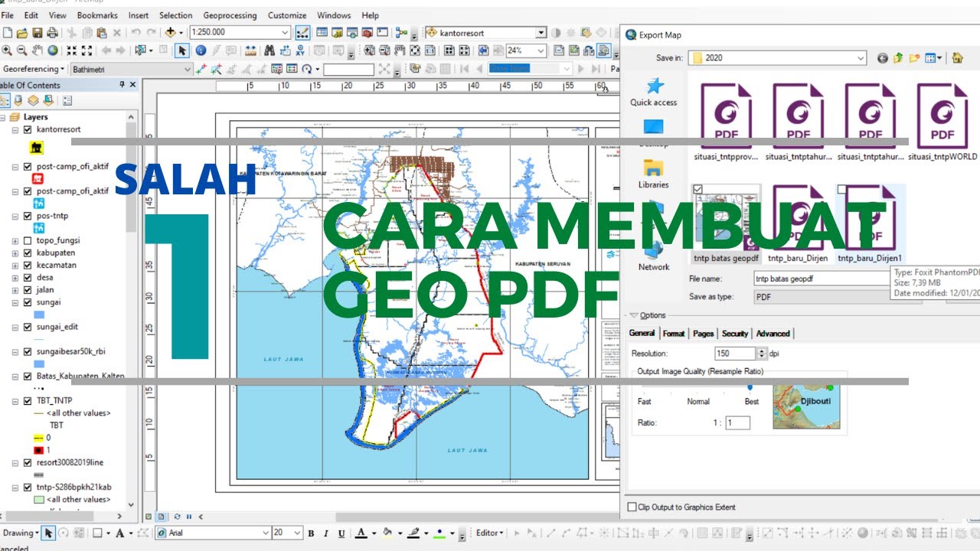Select the Measure ruler tool
Viewport: 980px width, 551px height.
(251, 51)
